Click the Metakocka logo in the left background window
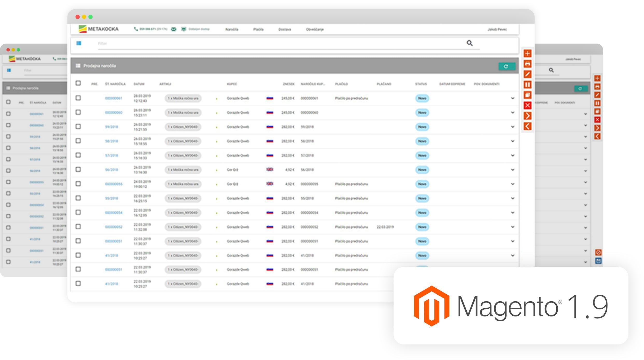This screenshot has height=360, width=644. (x=25, y=59)
